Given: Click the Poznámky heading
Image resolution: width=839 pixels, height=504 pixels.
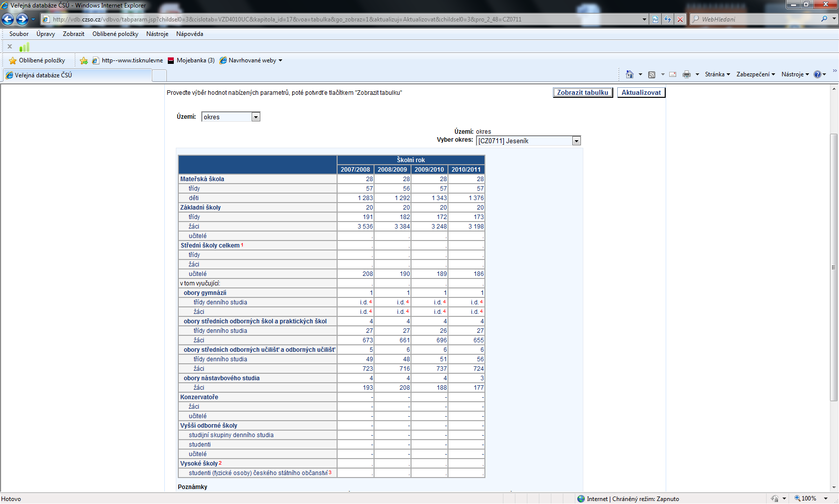Looking at the screenshot, I should [x=192, y=487].
